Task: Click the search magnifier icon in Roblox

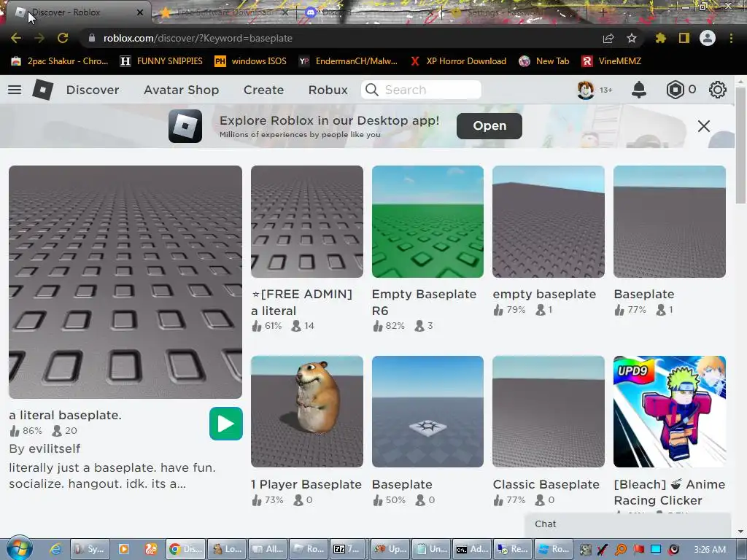Action: [372, 90]
